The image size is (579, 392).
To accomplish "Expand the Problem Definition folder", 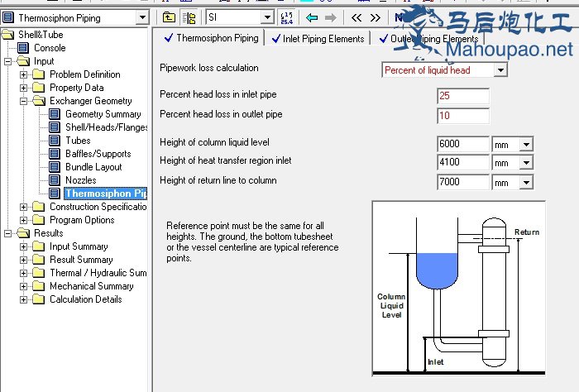I will [x=23, y=74].
